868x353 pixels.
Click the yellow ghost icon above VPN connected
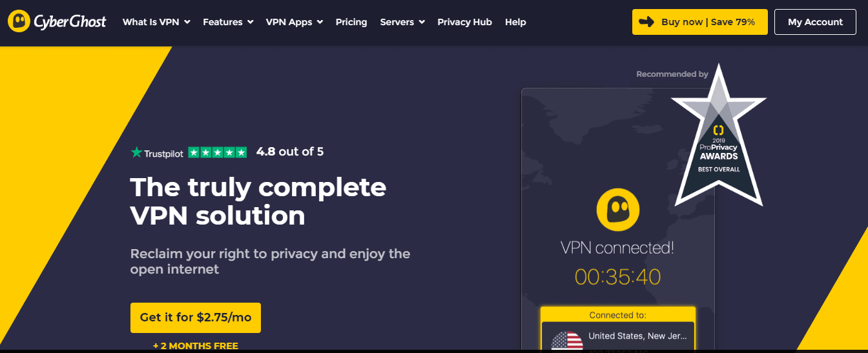(618, 209)
